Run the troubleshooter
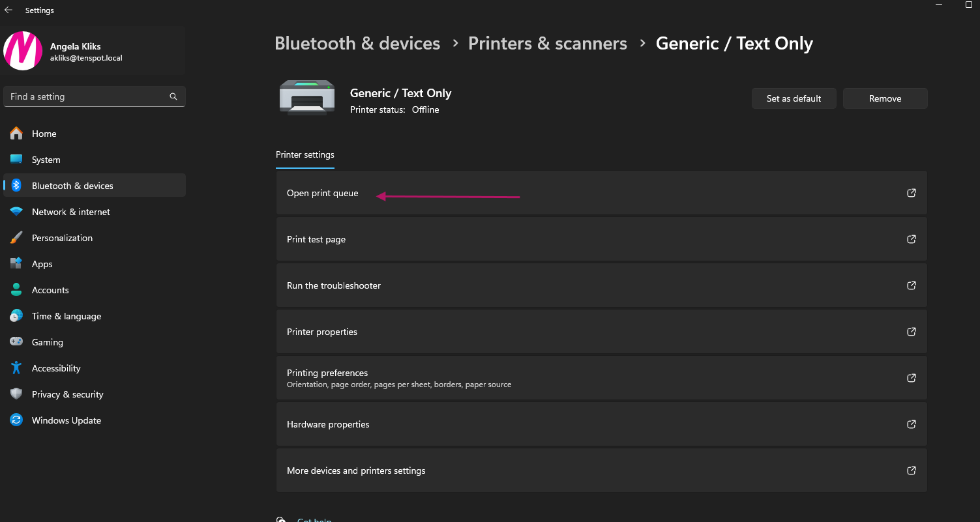 pyautogui.click(x=601, y=285)
